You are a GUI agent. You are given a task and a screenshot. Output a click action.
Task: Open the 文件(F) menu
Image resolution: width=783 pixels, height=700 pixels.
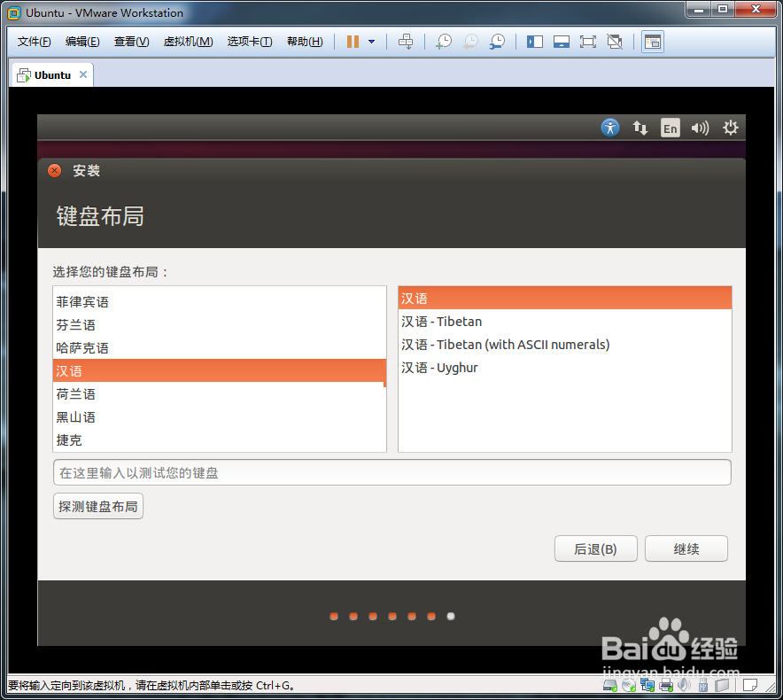pyautogui.click(x=34, y=42)
